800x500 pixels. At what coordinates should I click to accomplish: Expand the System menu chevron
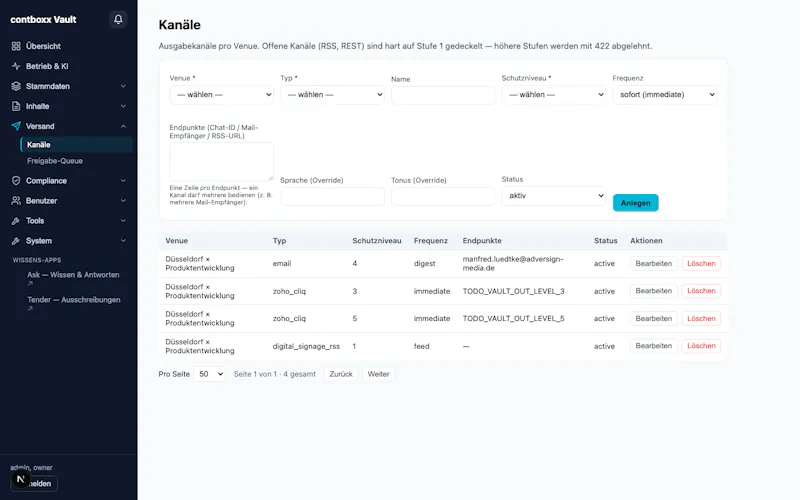click(123, 241)
